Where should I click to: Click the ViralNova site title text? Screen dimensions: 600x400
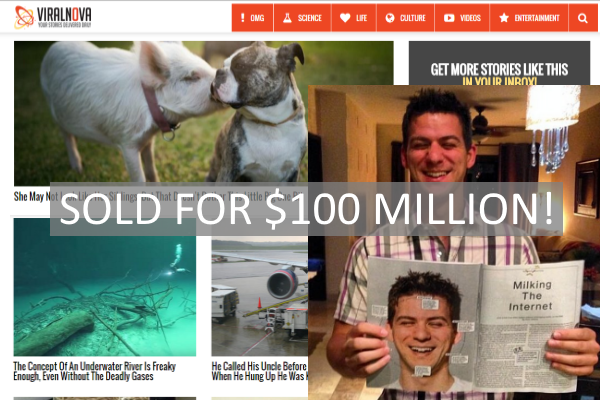point(64,15)
